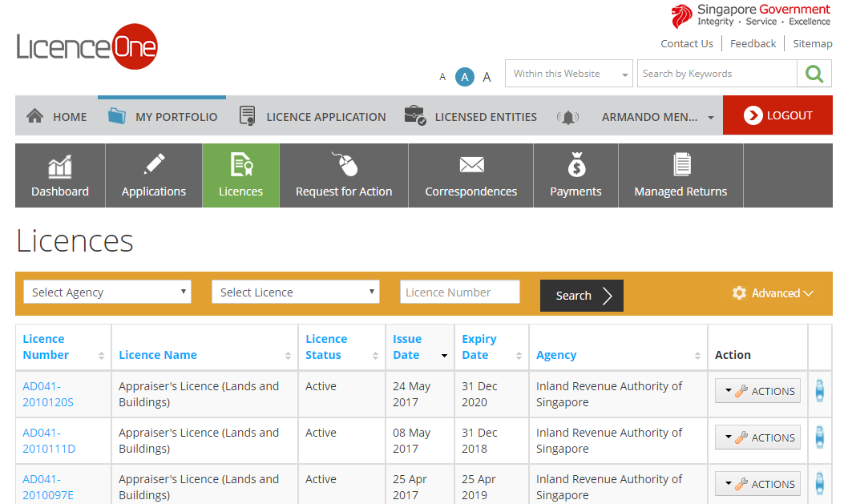
Task: Select the smallest font size A
Action: pos(442,78)
